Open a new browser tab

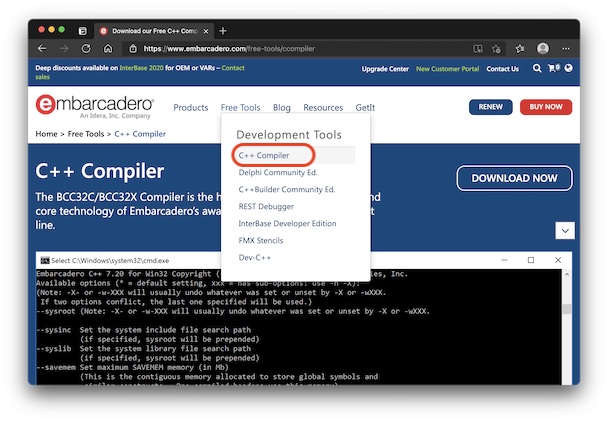point(223,30)
